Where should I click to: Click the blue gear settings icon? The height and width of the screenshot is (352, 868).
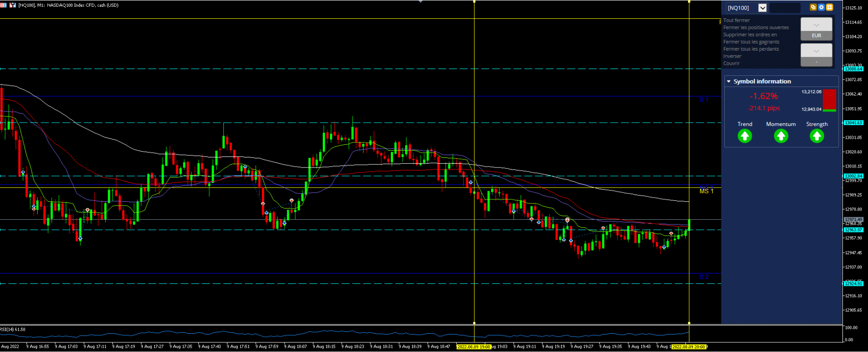[821, 7]
